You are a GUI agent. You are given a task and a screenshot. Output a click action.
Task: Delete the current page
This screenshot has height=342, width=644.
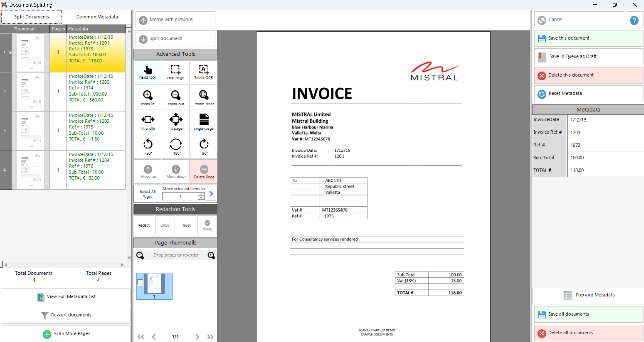[x=204, y=172]
